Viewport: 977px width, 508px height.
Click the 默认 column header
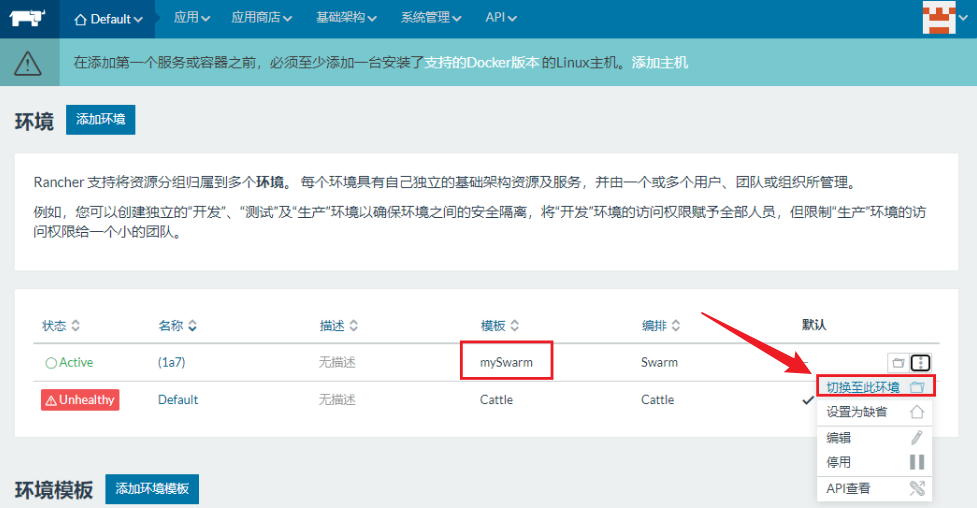pyautogui.click(x=814, y=325)
